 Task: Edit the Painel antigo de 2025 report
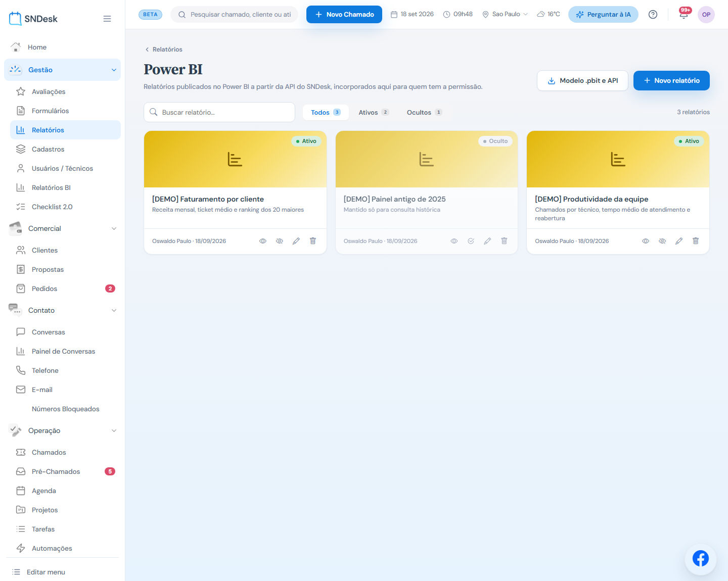point(487,241)
